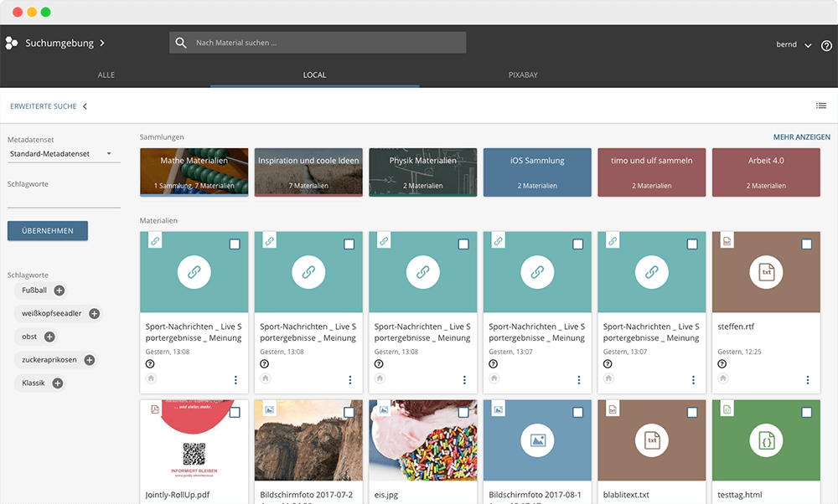Image resolution: width=838 pixels, height=504 pixels.
Task: Add the Fußball keyword with its plus icon
Action: tap(59, 291)
